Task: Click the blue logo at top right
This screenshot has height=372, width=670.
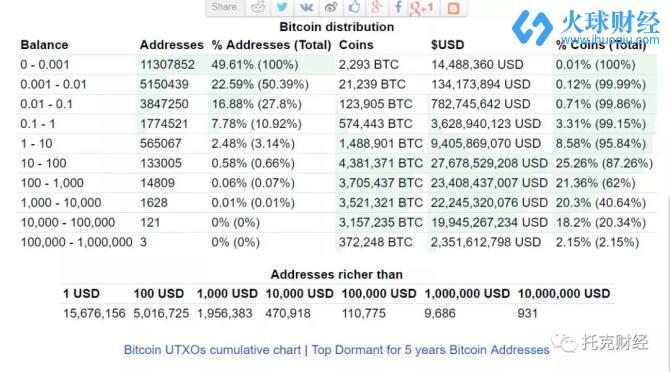Action: pos(532,28)
